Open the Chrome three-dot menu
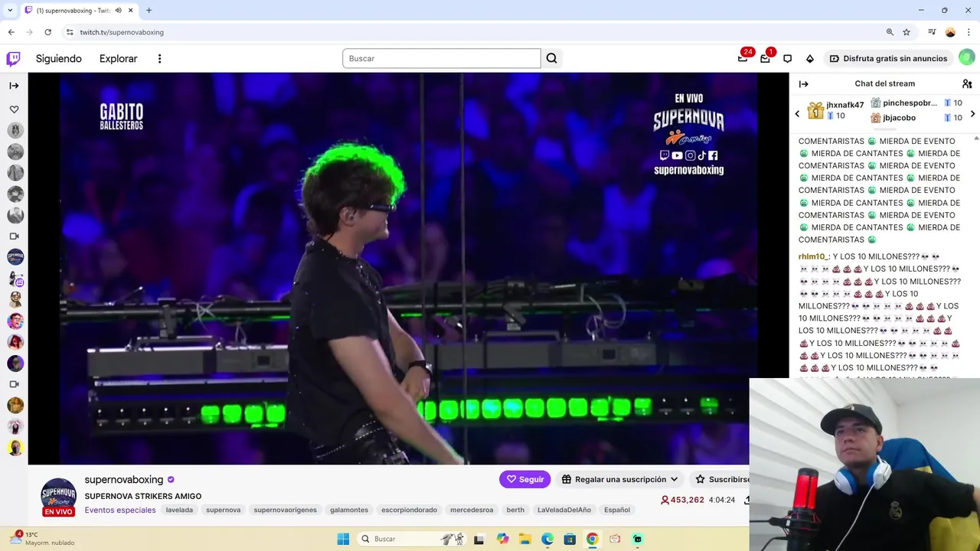 pos(969,32)
